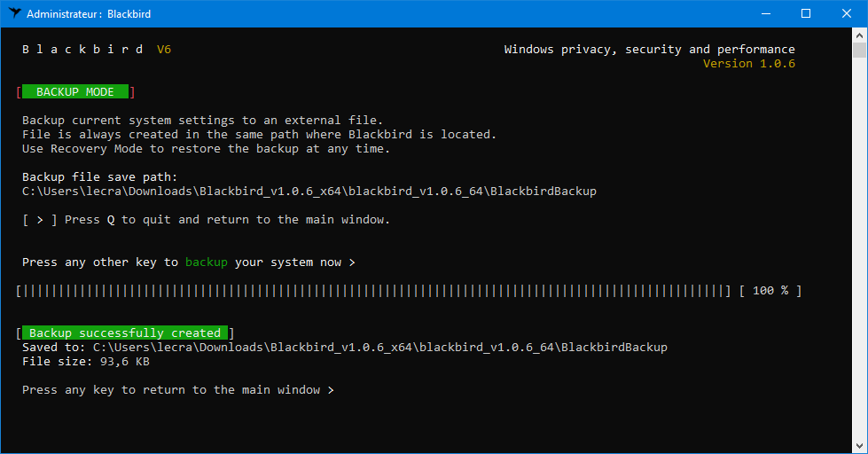
Task: Click the Blackbird bird icon in title bar
Action: (x=15, y=13)
